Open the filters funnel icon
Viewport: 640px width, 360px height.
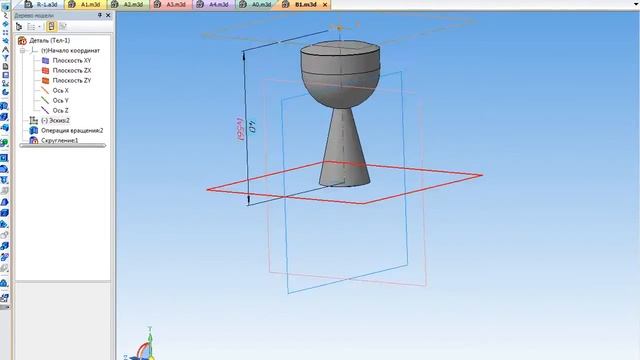click(5, 58)
